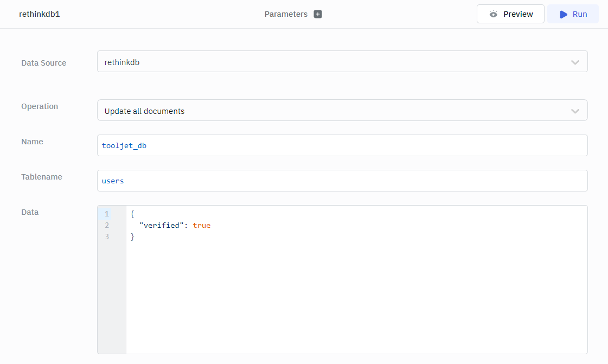Open the rethinkdb Data Source dropdown
608x364 pixels.
[342, 62]
